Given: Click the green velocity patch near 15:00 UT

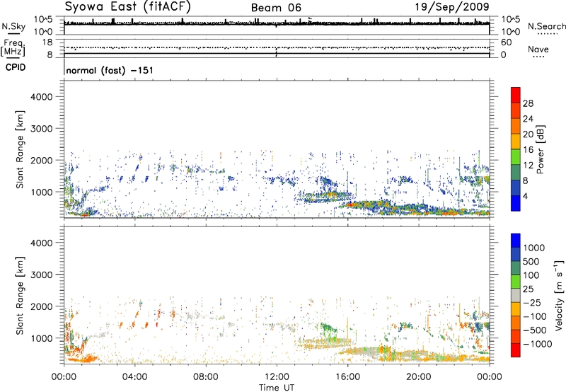Looking at the screenshot, I should (328, 328).
